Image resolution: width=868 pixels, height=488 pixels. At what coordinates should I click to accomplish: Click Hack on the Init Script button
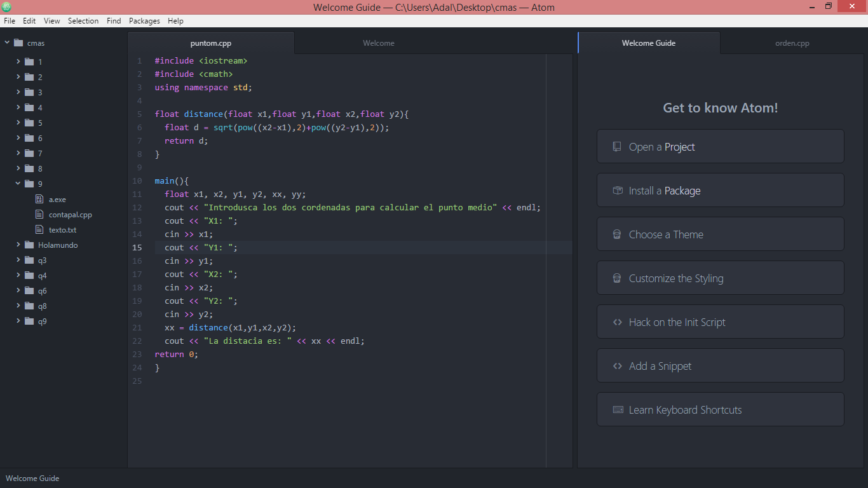721,322
